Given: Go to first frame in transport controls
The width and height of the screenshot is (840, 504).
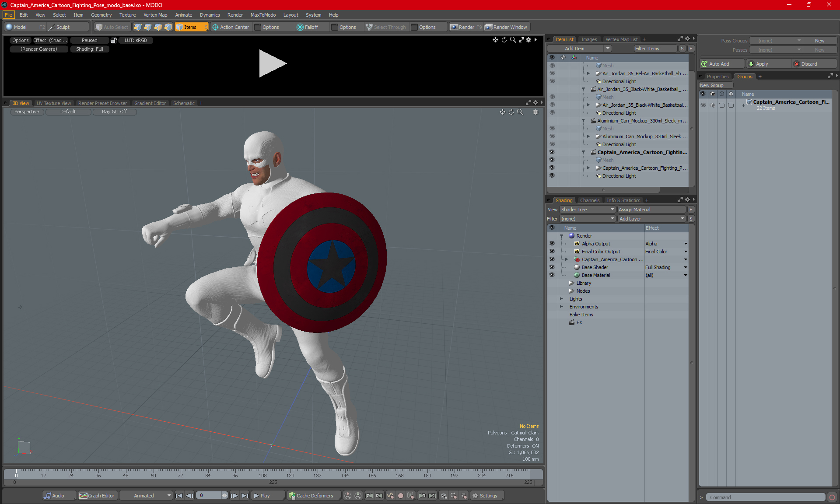Looking at the screenshot, I should click(179, 496).
